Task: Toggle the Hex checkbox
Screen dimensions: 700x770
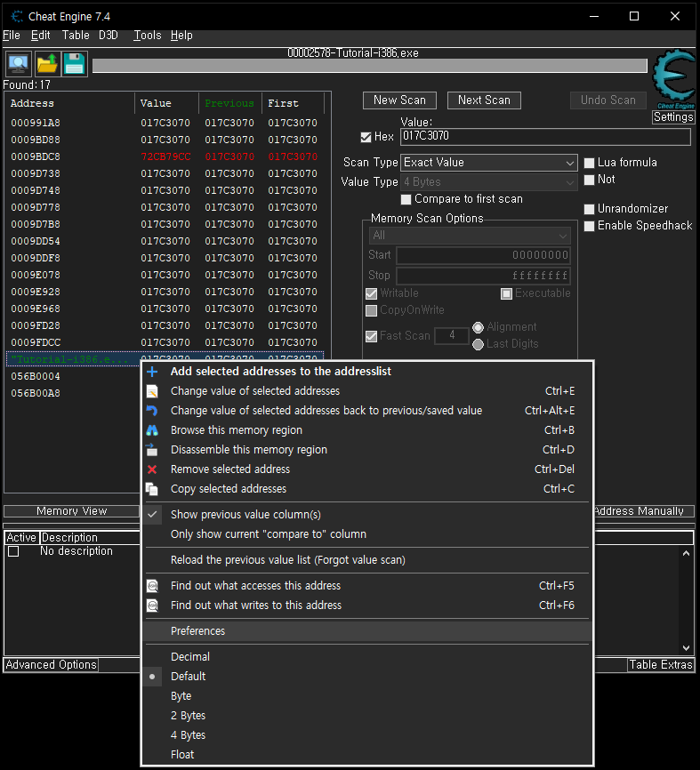Action: click(366, 137)
